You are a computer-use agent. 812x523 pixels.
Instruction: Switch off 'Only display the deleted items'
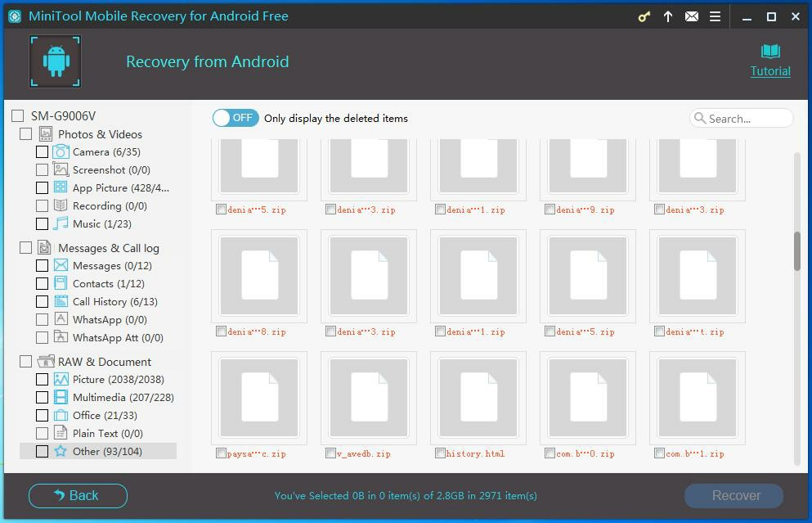pos(235,118)
